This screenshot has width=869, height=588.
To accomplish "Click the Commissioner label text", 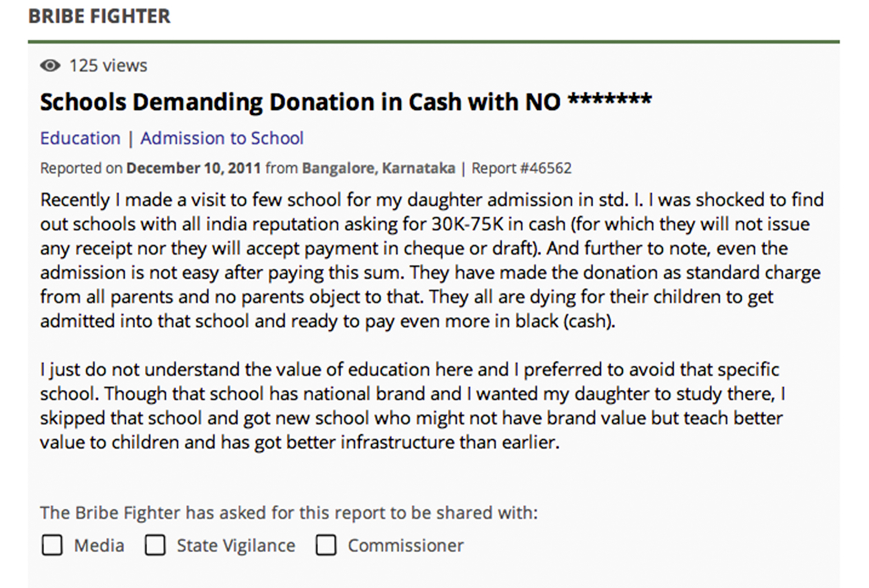I will [x=406, y=546].
